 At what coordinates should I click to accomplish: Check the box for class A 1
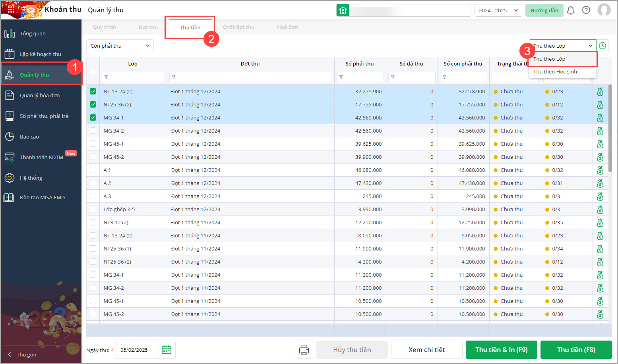[x=93, y=170]
